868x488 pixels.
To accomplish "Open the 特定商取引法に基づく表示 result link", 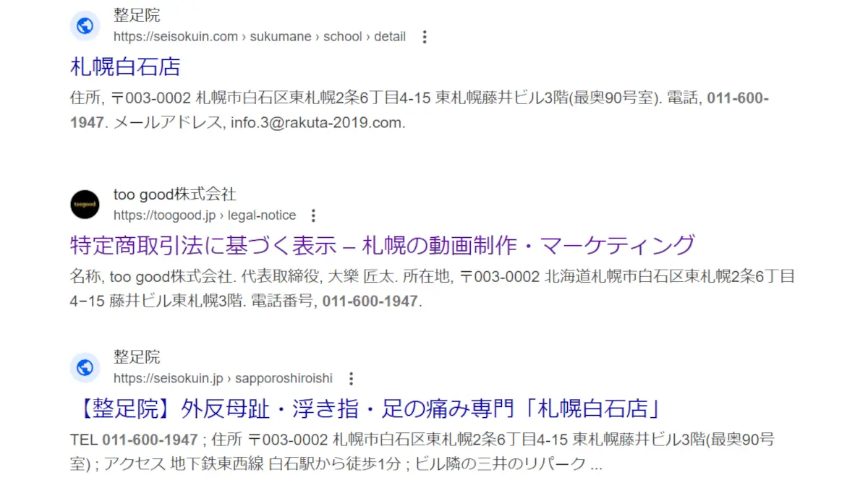I will pyautogui.click(x=381, y=245).
